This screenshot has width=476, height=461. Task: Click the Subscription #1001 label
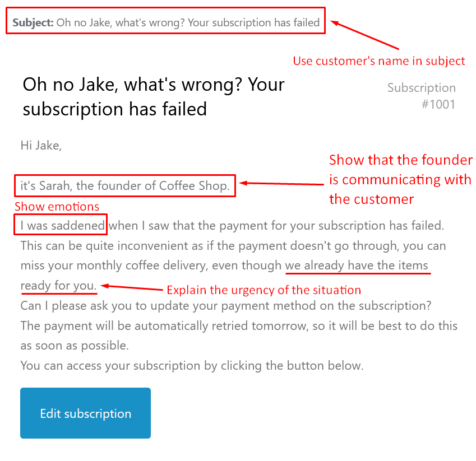pos(422,96)
